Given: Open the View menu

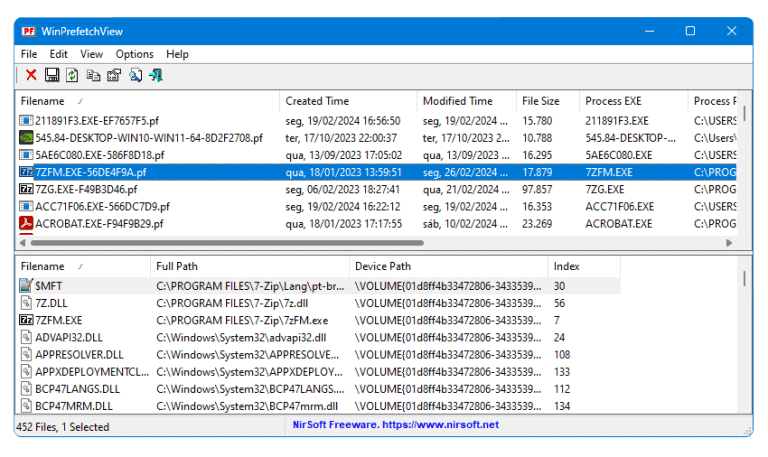Looking at the screenshot, I should [91, 54].
